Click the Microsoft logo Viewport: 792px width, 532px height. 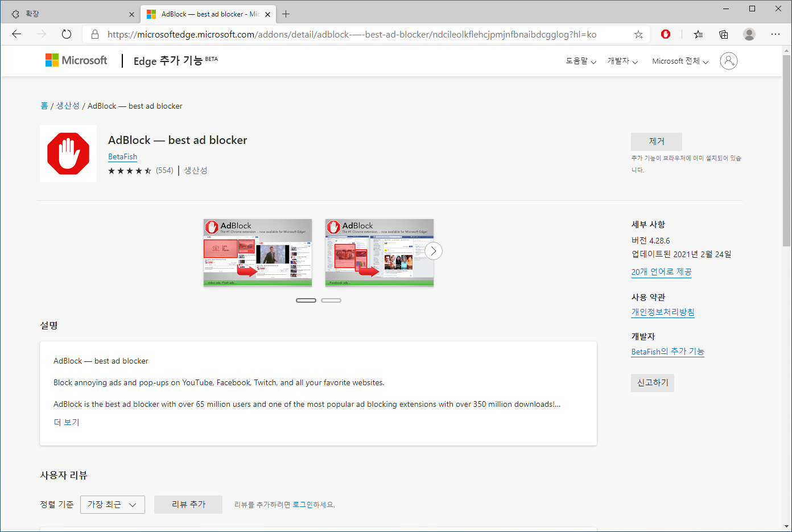click(76, 60)
